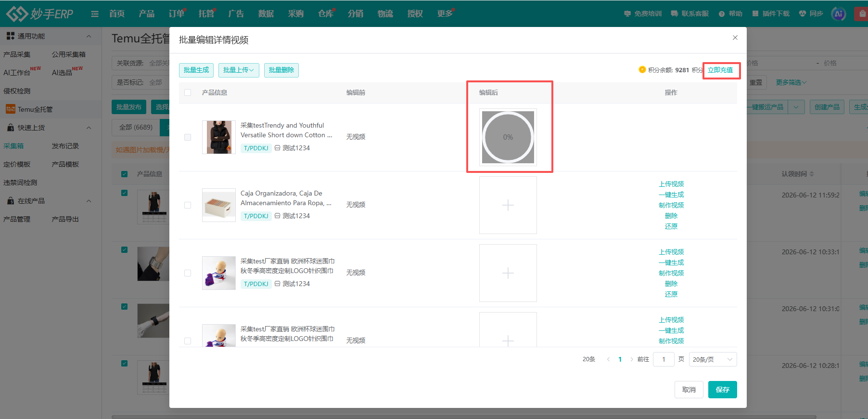Open the 20条/页 page size dropdown
868x419 pixels.
(713, 359)
